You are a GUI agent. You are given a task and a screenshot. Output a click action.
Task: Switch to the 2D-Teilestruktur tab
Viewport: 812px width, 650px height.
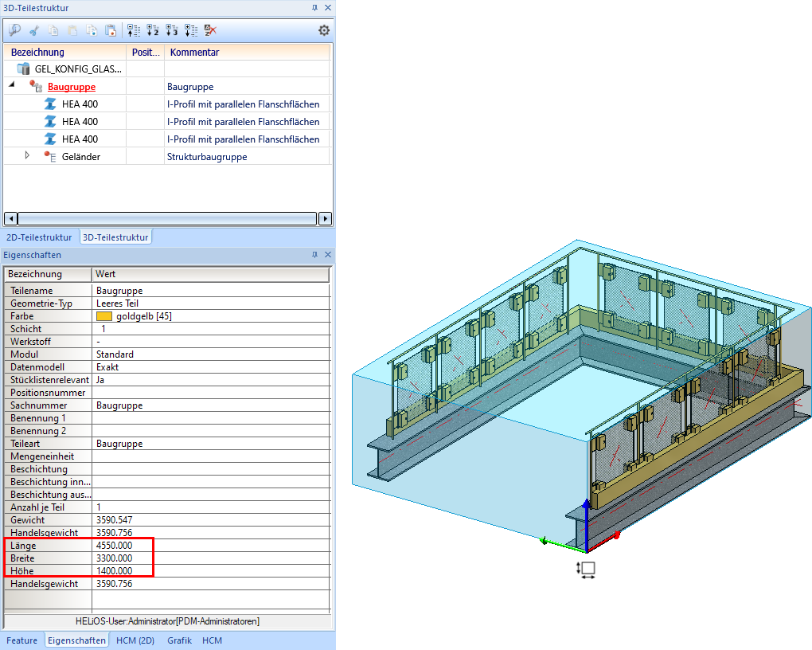tap(39, 237)
